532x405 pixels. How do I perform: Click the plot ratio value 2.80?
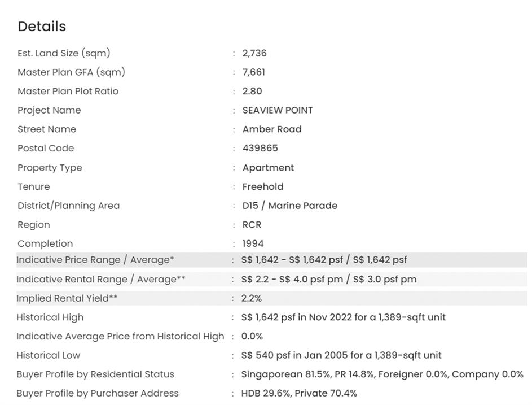[252, 91]
